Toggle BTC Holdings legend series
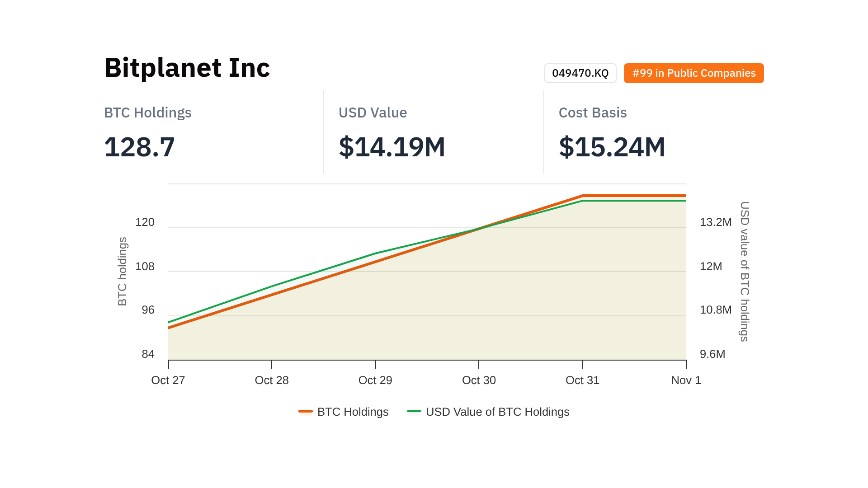Image resolution: width=868 pixels, height=488 pixels. click(353, 412)
